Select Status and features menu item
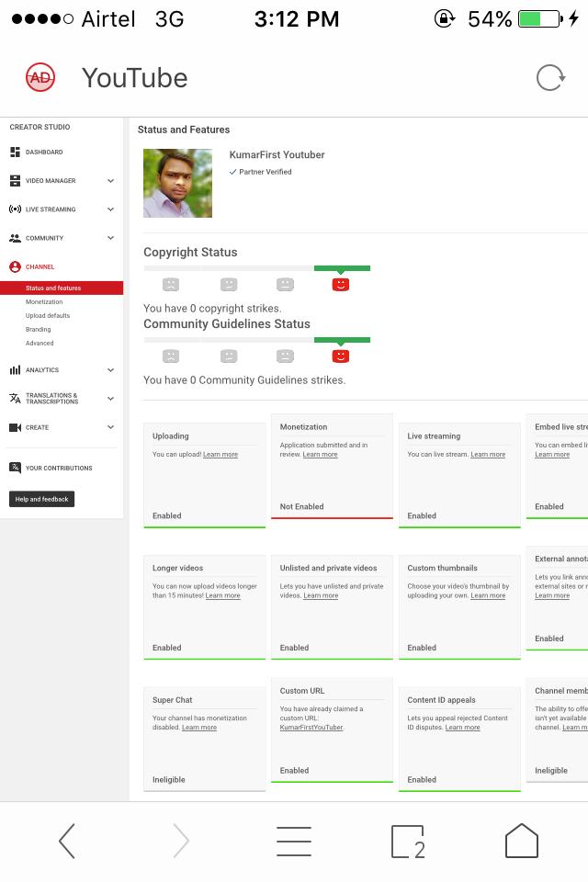 62,288
